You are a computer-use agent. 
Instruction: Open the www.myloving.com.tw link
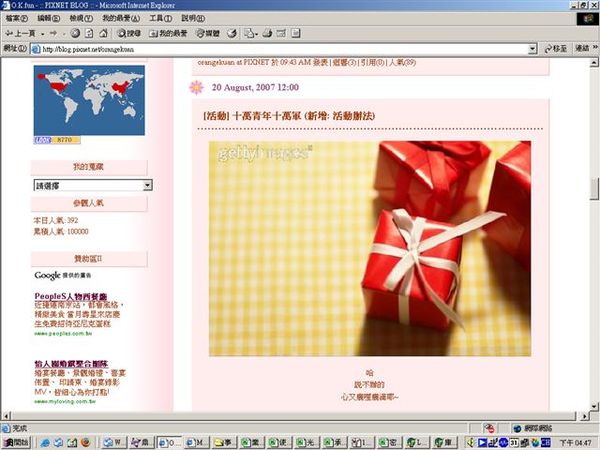coord(65,401)
